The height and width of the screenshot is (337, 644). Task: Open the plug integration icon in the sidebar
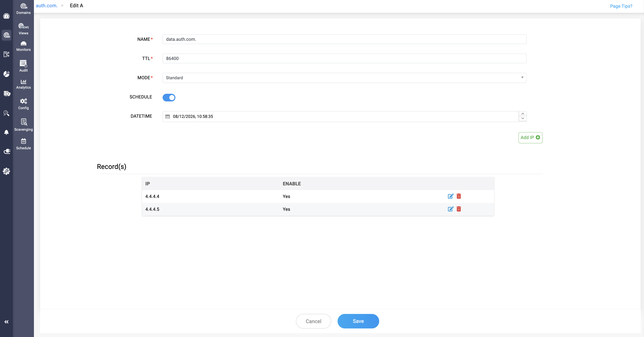coord(7,151)
